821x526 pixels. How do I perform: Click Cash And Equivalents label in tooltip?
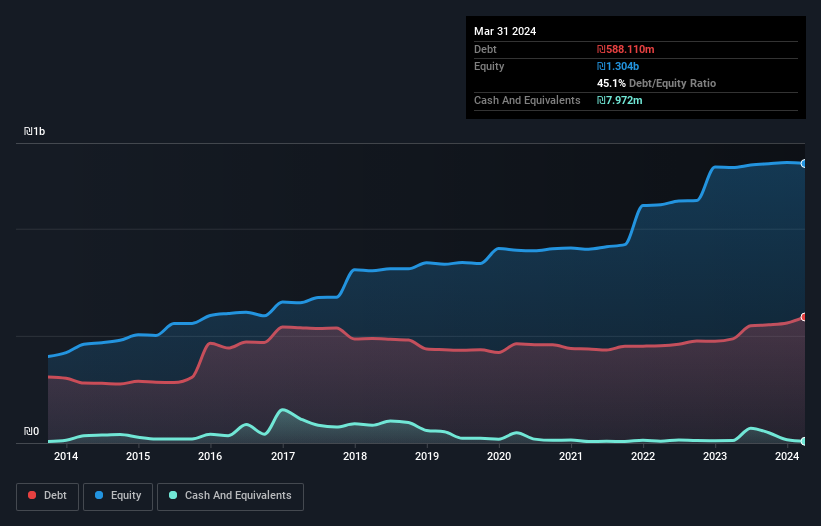point(527,100)
